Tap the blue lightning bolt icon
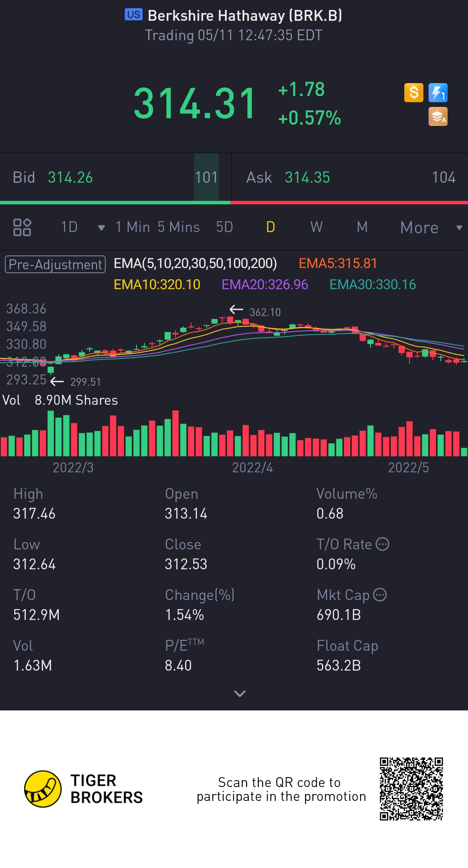Image resolution: width=468 pixels, height=868 pixels. click(x=438, y=93)
